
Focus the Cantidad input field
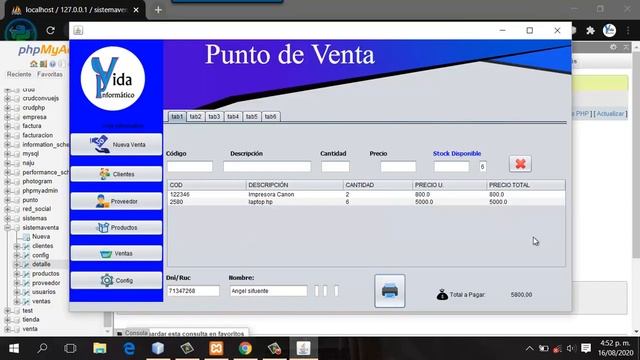coord(335,167)
